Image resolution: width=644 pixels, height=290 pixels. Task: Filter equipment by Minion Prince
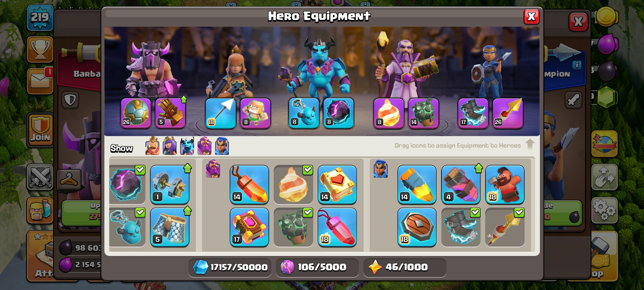point(187,146)
